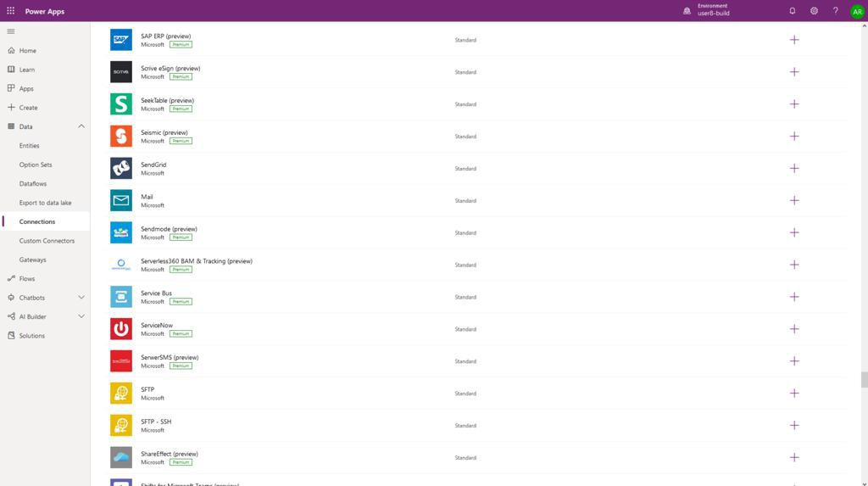Click the ShareEffect cloud logo
Image resolution: width=868 pixels, height=486 pixels.
(120, 458)
